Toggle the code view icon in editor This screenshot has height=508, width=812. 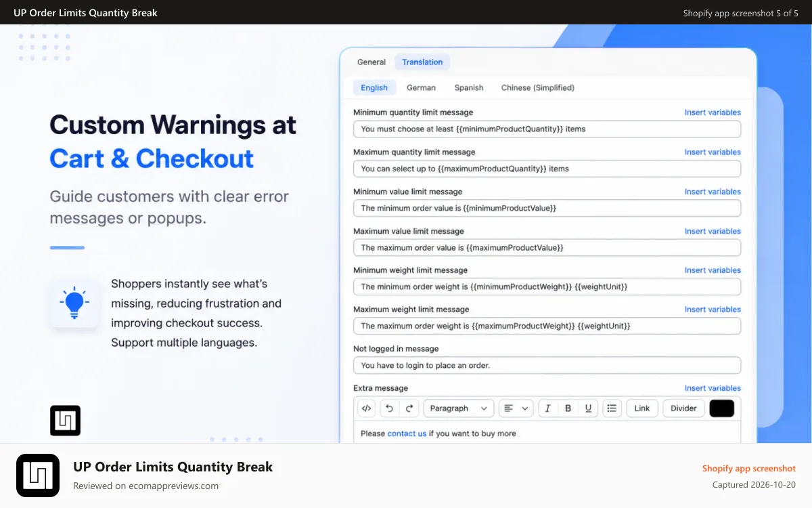coord(366,408)
